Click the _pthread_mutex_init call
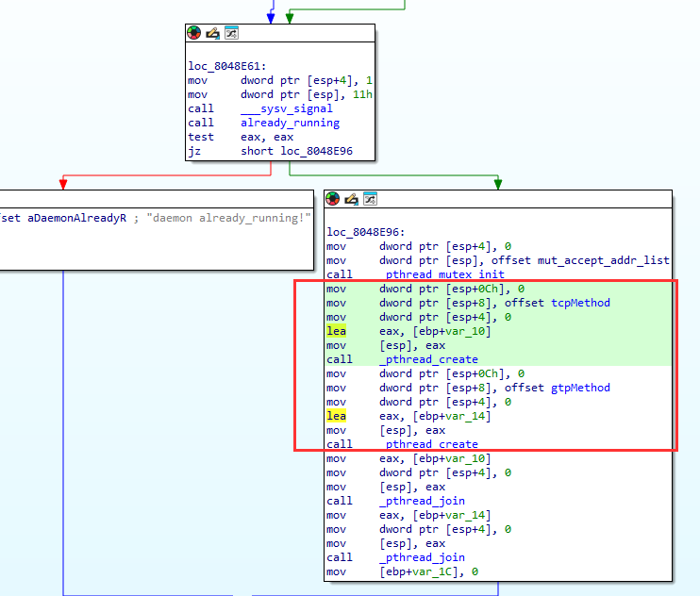 (442, 274)
